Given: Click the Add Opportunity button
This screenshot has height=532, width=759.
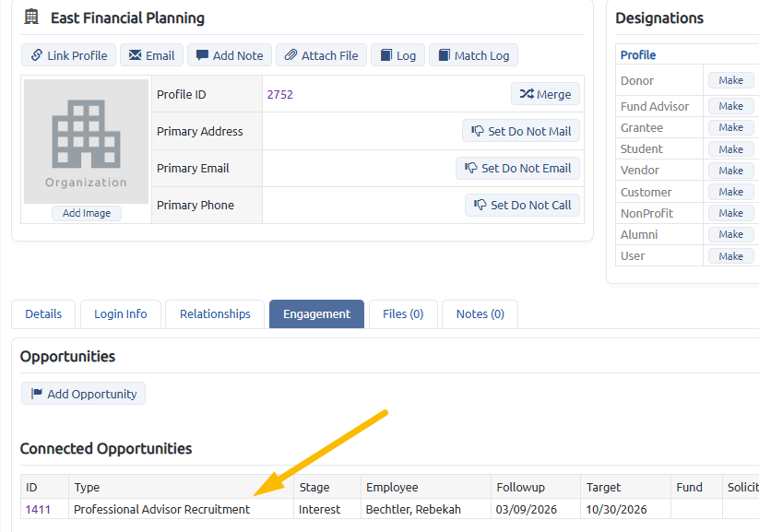Looking at the screenshot, I should point(83,394).
